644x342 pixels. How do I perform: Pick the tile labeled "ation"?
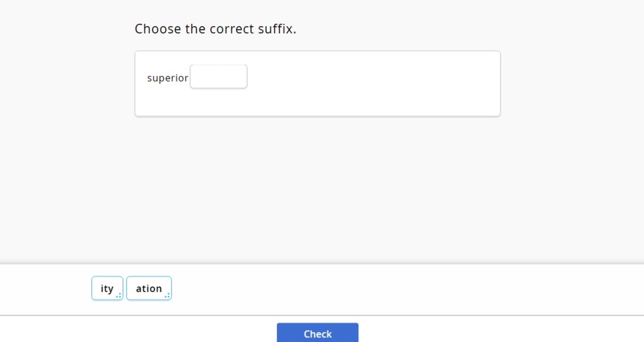click(x=149, y=288)
